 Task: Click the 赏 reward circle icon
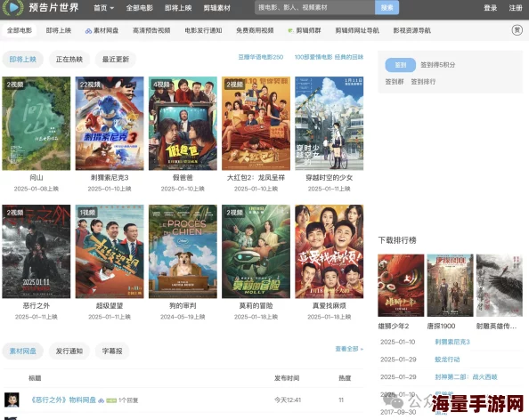tap(517, 30)
